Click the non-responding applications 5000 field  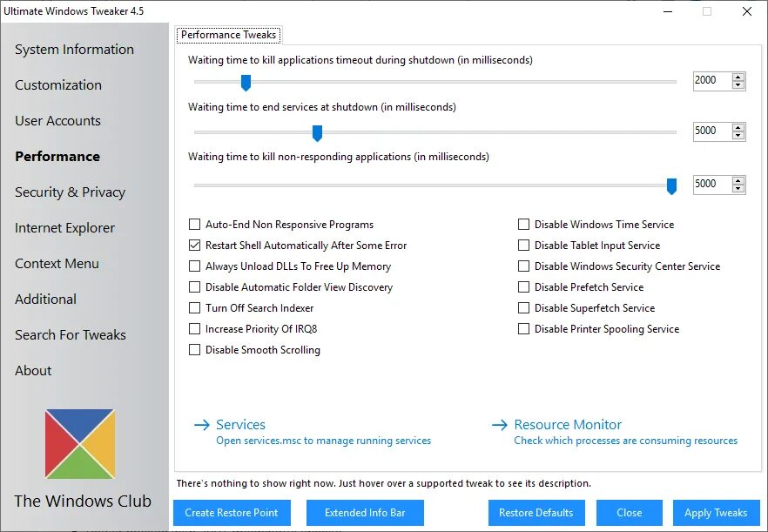click(712, 185)
